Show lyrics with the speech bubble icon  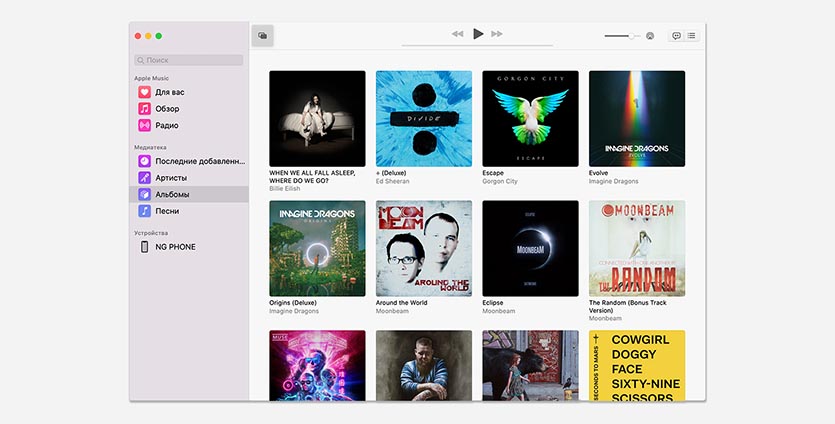pos(676,36)
